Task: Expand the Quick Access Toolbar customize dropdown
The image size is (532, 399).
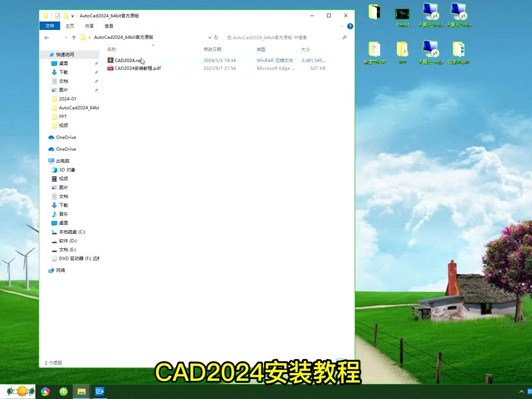Action: [x=72, y=16]
